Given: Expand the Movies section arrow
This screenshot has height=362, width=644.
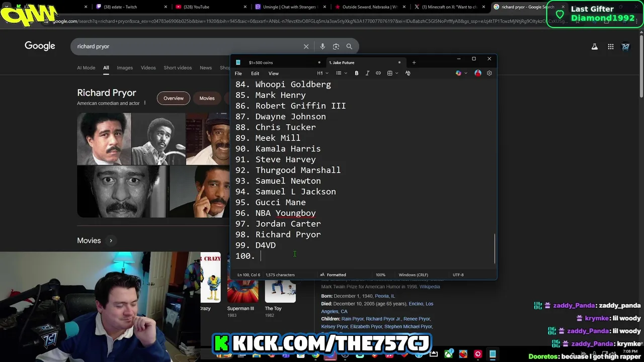Looking at the screenshot, I should pyautogui.click(x=111, y=240).
